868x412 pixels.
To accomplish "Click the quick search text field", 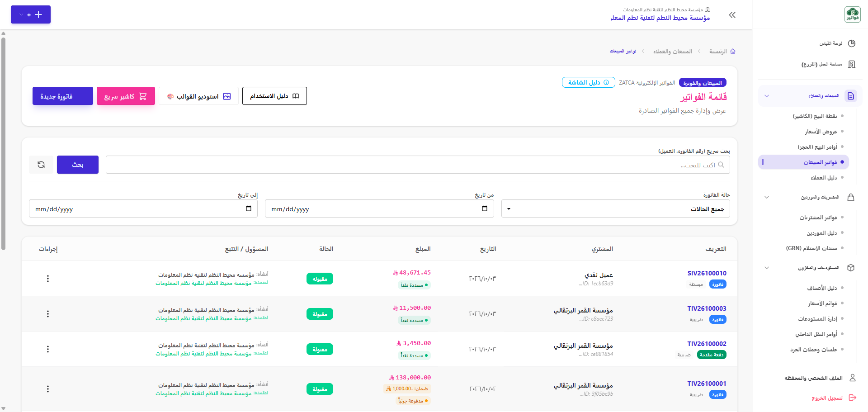I will tap(418, 165).
